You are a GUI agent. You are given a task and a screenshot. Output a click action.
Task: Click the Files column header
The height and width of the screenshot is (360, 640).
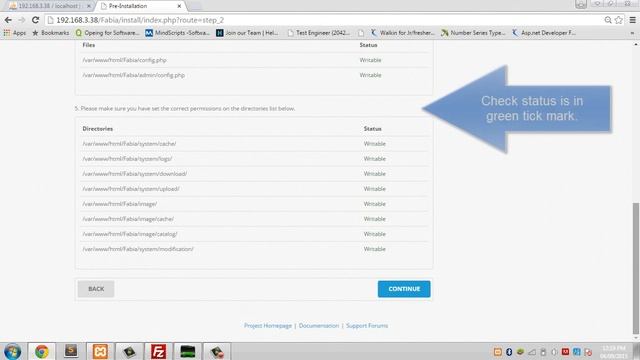(x=89, y=45)
